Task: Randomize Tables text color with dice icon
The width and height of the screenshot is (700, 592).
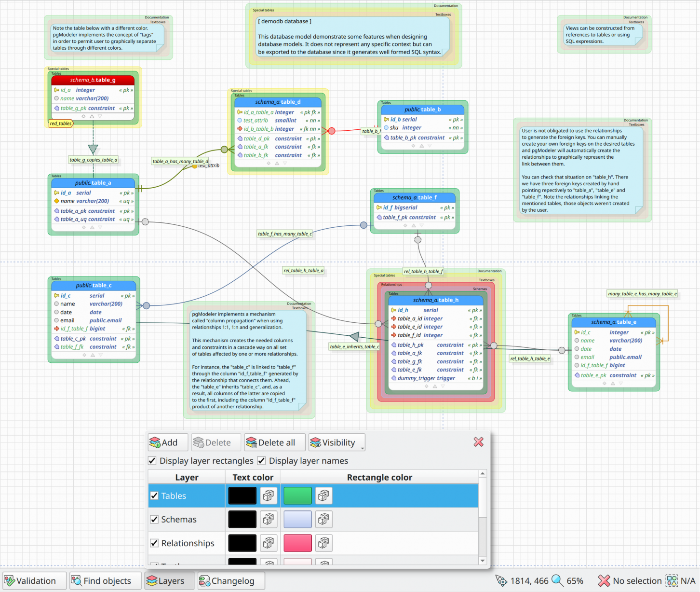Action: click(x=268, y=496)
